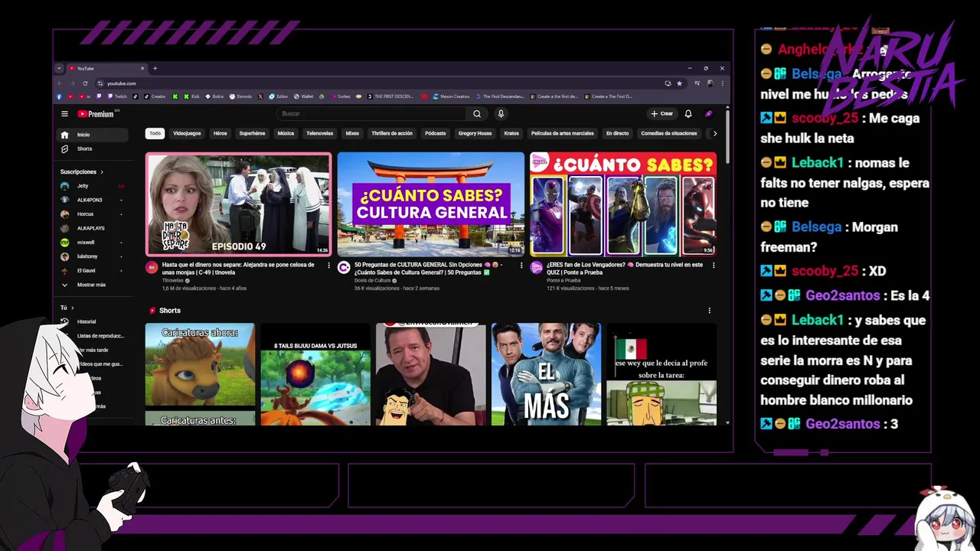
Task: Show more filter chips with arrow
Action: pyautogui.click(x=715, y=133)
